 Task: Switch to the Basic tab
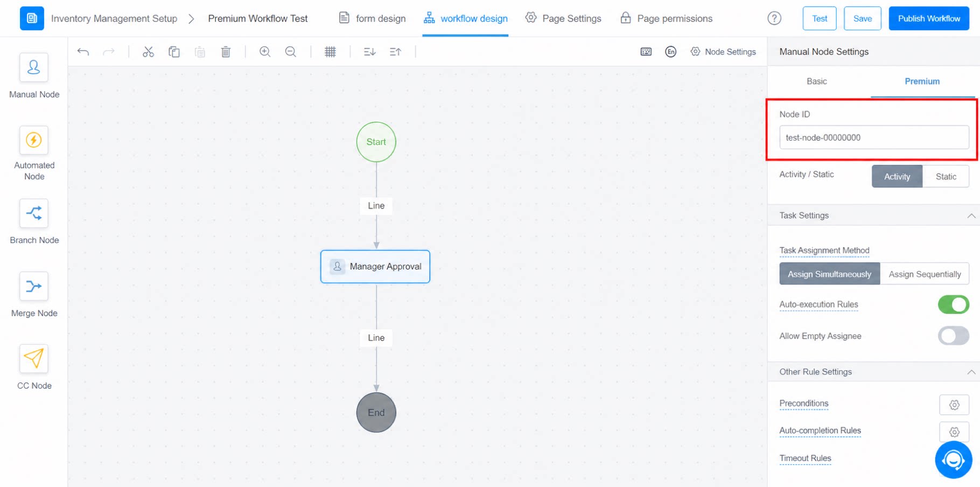pos(816,81)
